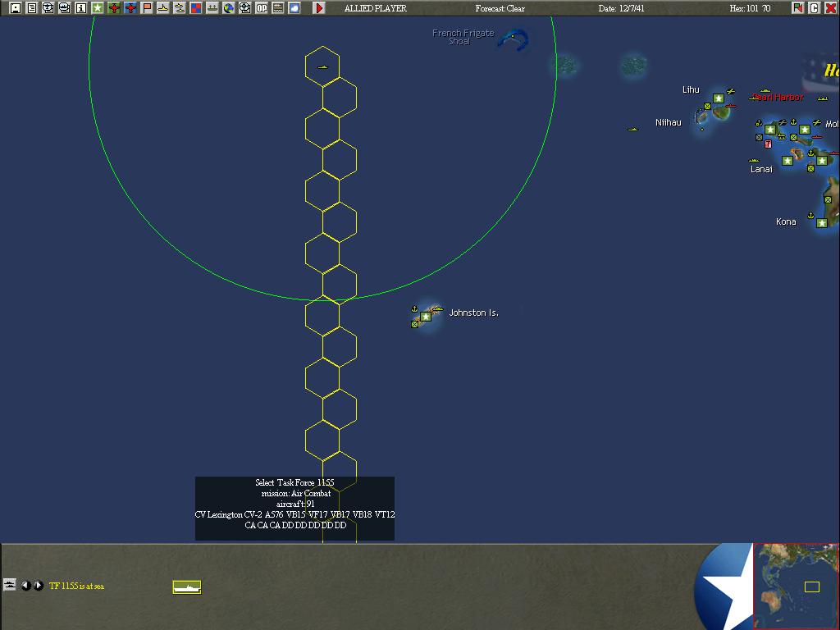This screenshot has height=630, width=840.
Task: Click the 'Niihau' map label
Action: pyautogui.click(x=668, y=123)
